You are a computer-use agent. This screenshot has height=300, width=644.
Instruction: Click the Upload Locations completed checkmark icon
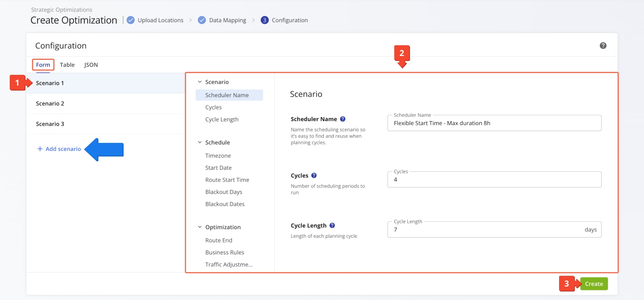pos(130,20)
